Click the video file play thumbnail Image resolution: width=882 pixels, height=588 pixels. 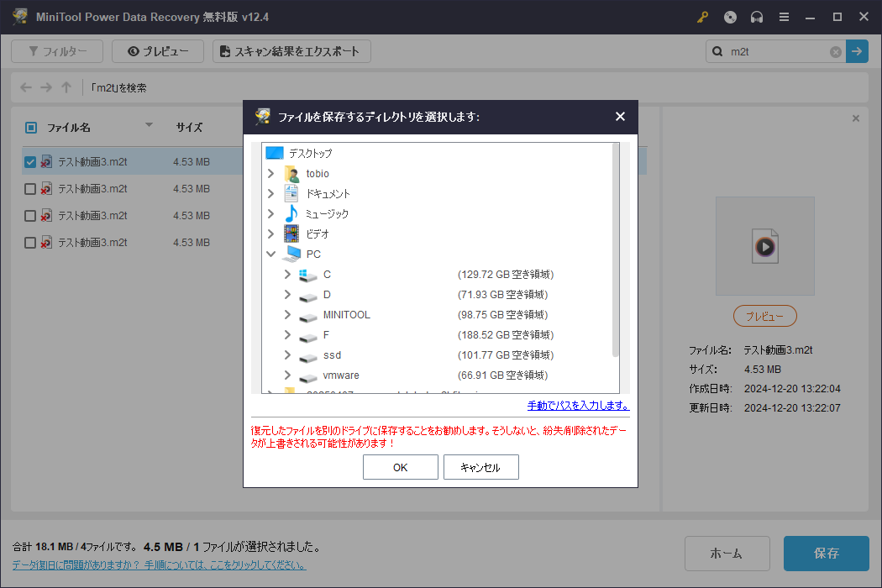765,246
